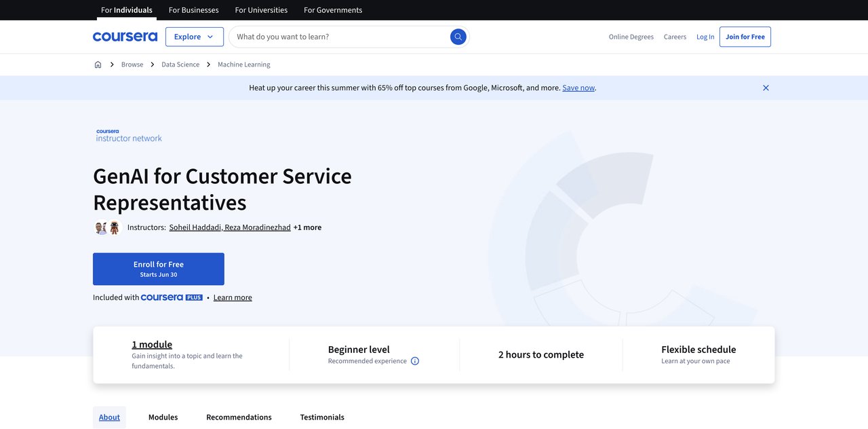This screenshot has height=429, width=868.
Task: Switch to For Businesses tab
Action: (193, 10)
